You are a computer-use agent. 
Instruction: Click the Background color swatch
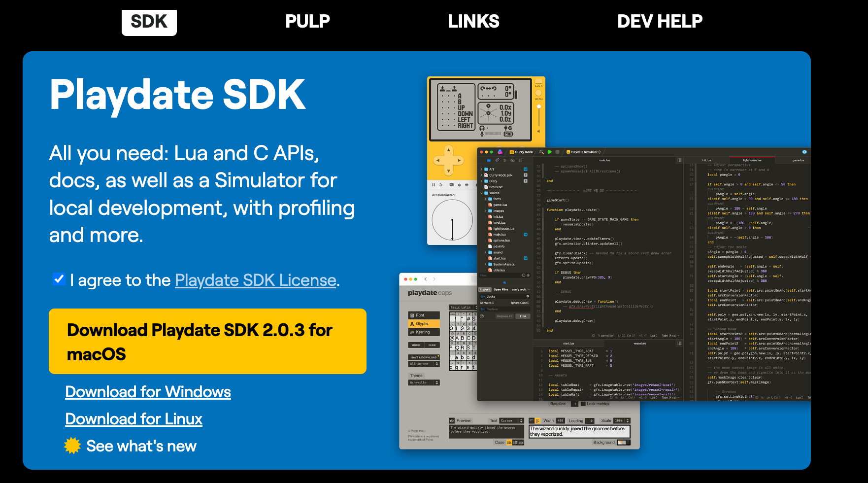624,443
